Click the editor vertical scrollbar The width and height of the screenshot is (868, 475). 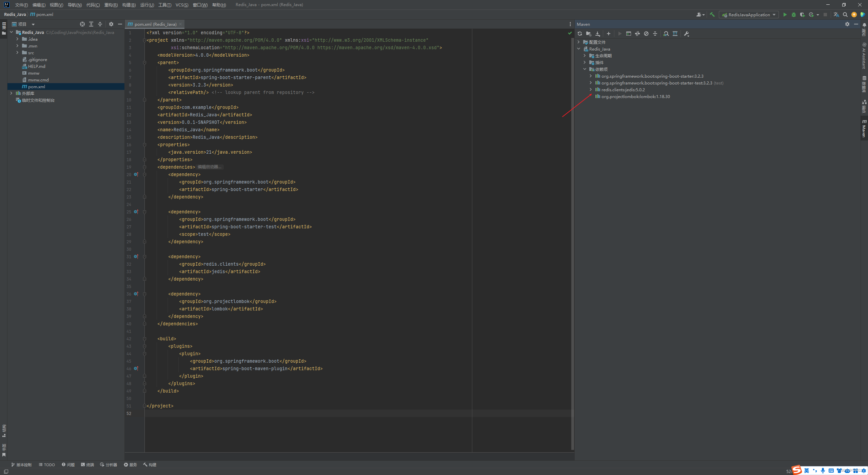572,237
